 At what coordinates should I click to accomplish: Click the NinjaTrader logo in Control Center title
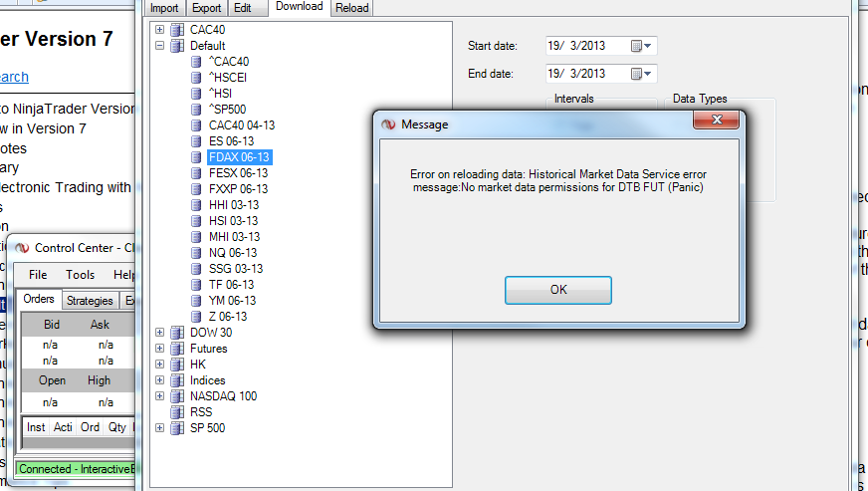pos(22,248)
